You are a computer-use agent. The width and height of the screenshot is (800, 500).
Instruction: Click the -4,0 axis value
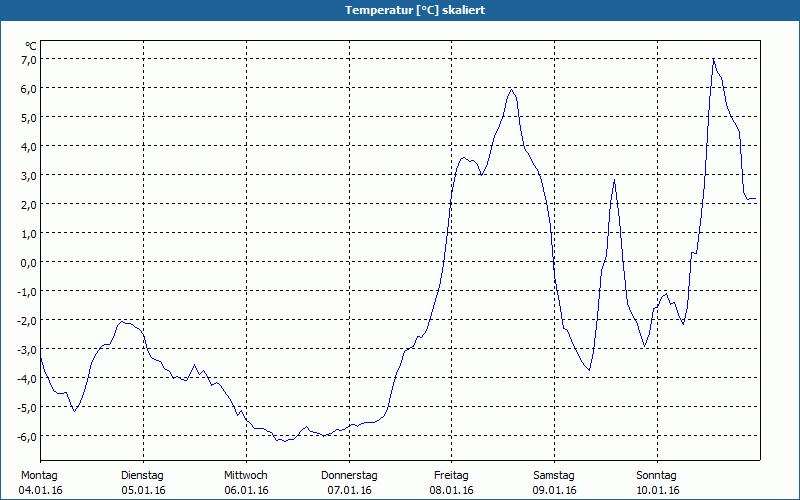28,379
